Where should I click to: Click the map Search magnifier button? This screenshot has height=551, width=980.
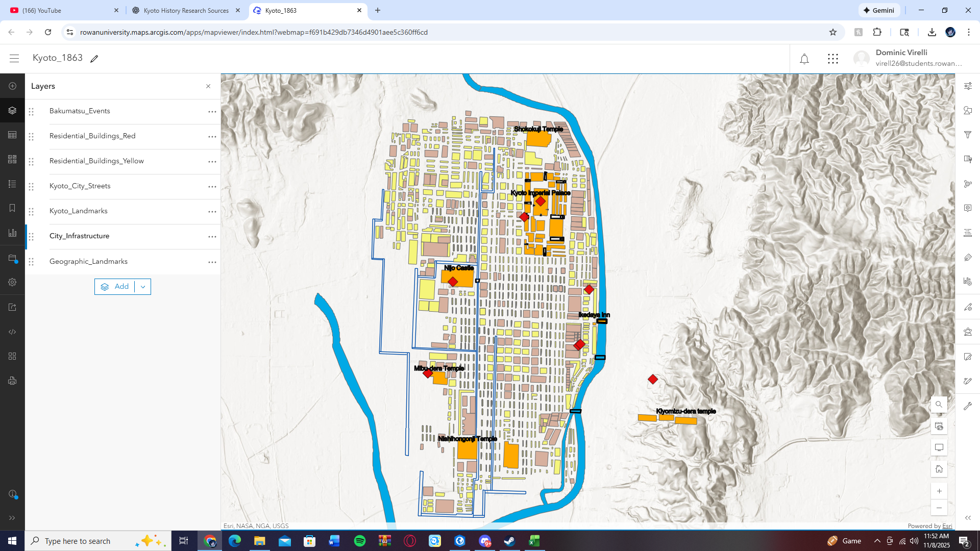coord(939,405)
